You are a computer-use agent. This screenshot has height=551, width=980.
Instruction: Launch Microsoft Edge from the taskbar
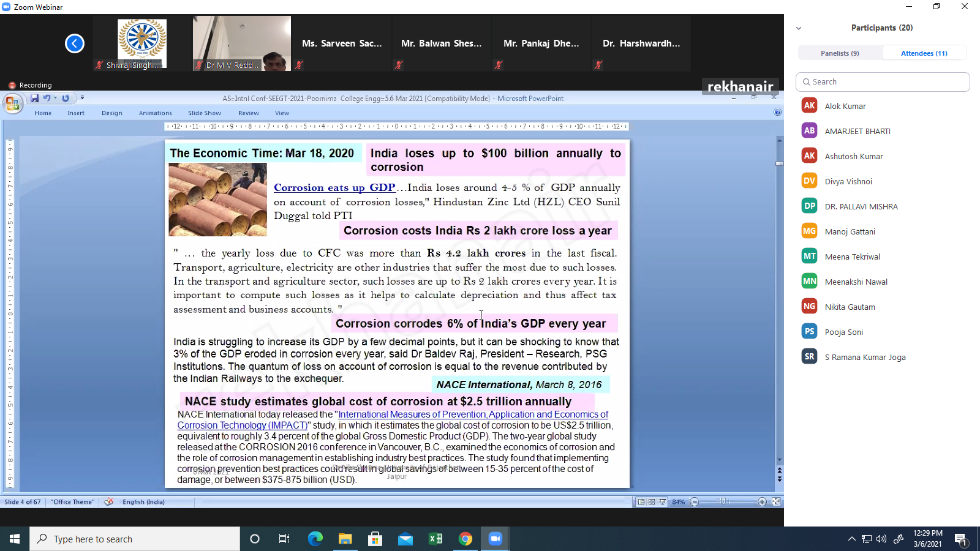pyautogui.click(x=315, y=539)
